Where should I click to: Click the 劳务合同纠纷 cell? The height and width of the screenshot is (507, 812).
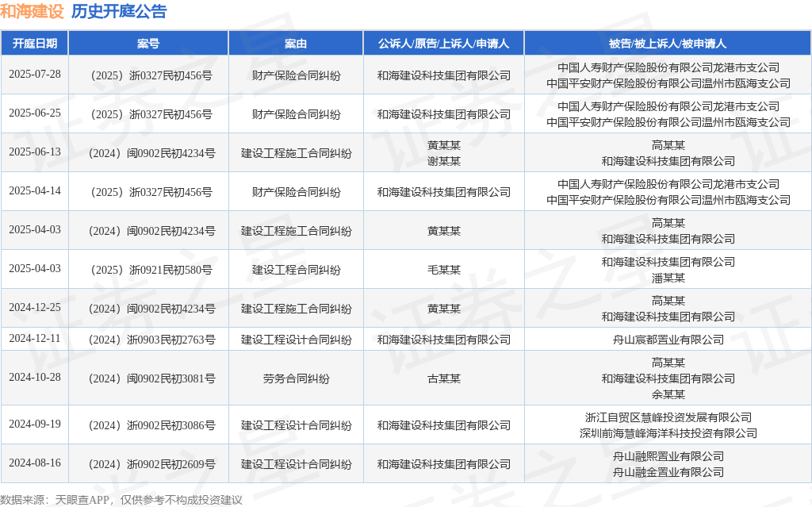point(296,379)
